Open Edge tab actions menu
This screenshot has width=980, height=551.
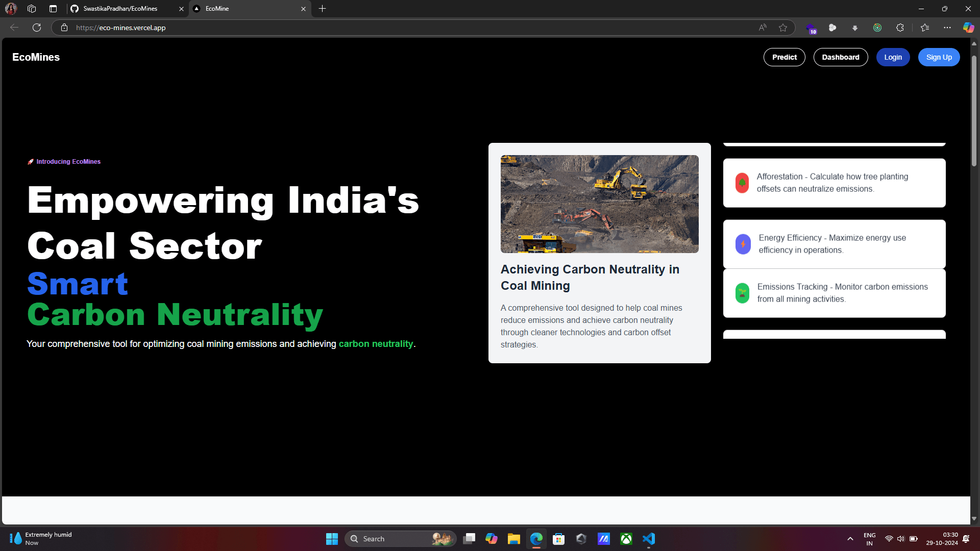[53, 9]
